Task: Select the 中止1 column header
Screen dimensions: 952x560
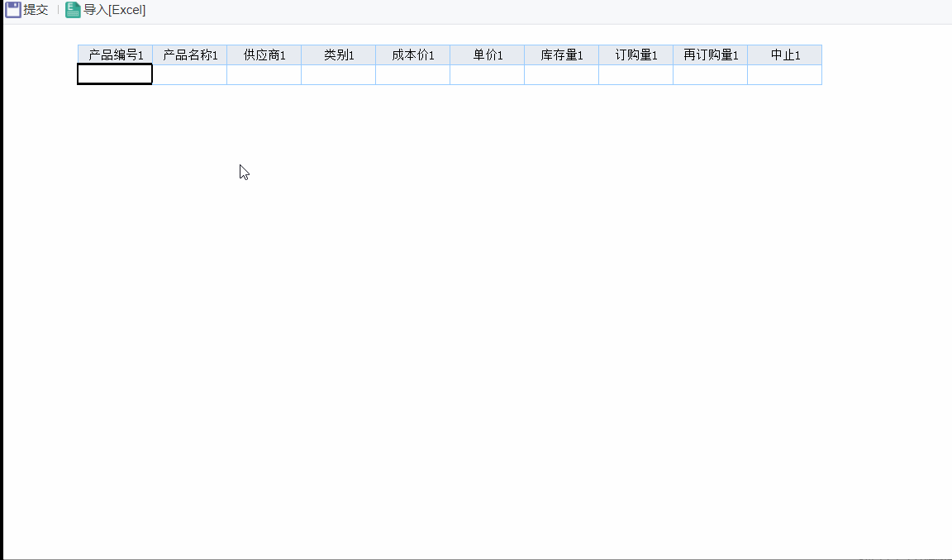Action: [x=784, y=55]
